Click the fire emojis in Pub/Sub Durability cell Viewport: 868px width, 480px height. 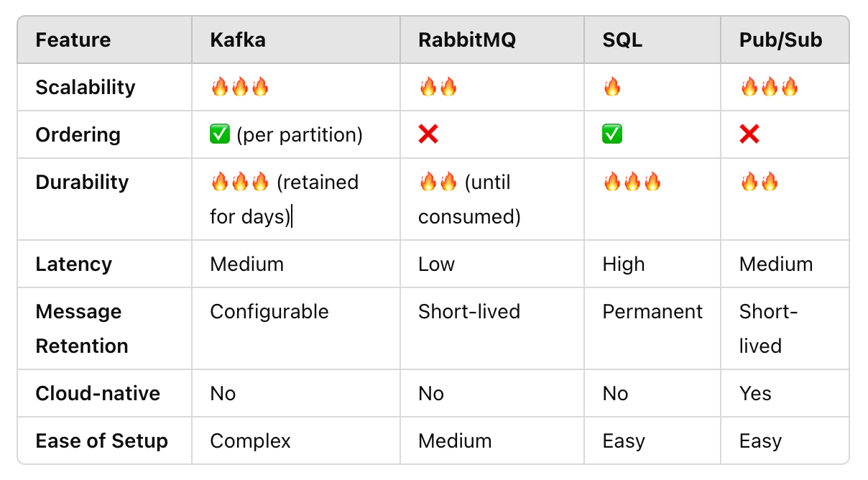(x=759, y=182)
